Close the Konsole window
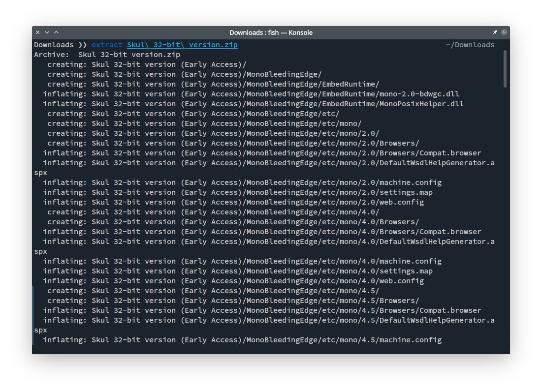Viewport: 542px width, 392px height. click(x=38, y=32)
